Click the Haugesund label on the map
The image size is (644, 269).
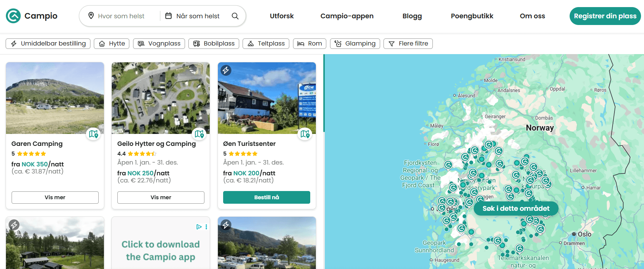tap(447, 260)
